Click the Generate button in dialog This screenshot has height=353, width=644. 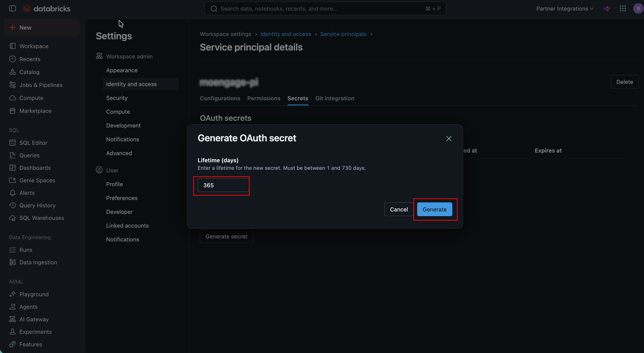434,209
